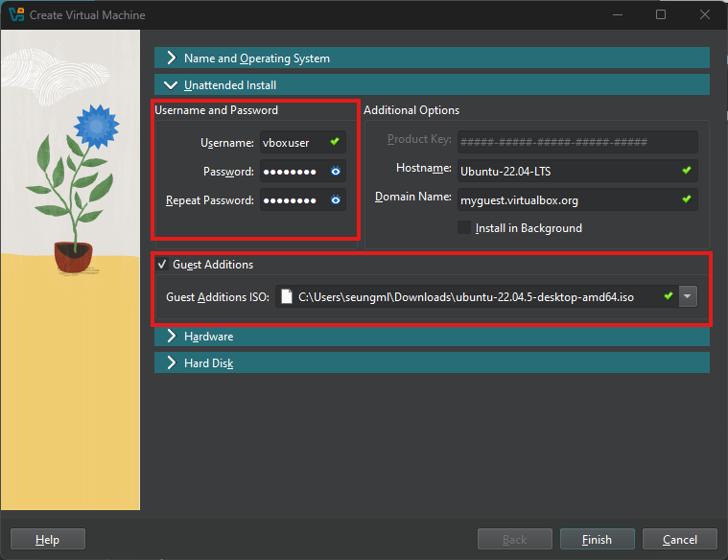The width and height of the screenshot is (728, 560).
Task: Expand Name and Operating System section
Action: [x=432, y=58]
